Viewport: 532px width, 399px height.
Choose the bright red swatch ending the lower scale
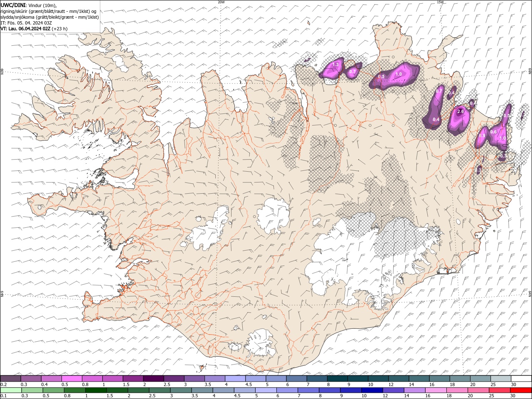click(x=521, y=390)
